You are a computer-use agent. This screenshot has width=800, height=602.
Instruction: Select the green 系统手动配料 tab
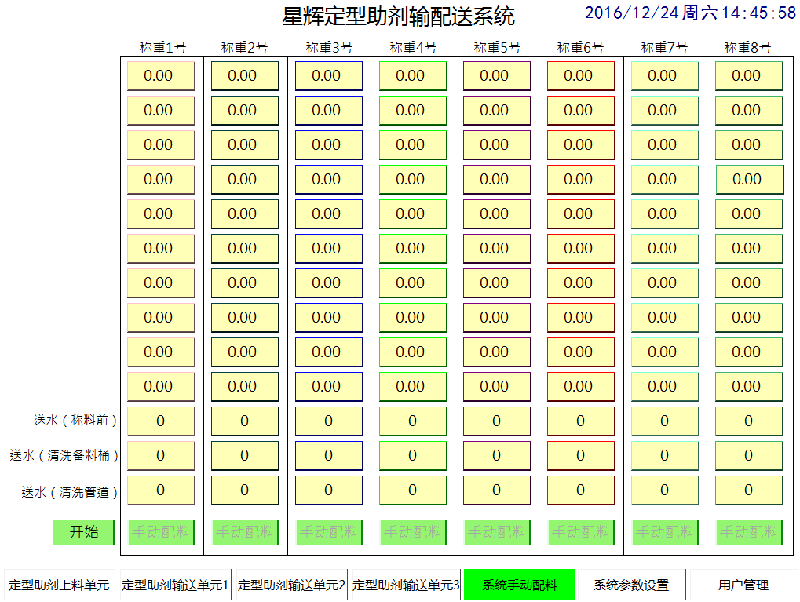click(517, 585)
